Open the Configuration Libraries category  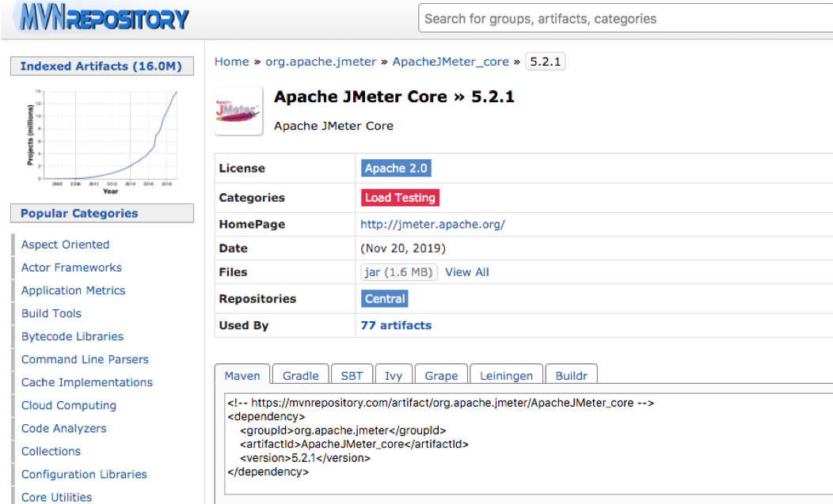click(x=84, y=474)
